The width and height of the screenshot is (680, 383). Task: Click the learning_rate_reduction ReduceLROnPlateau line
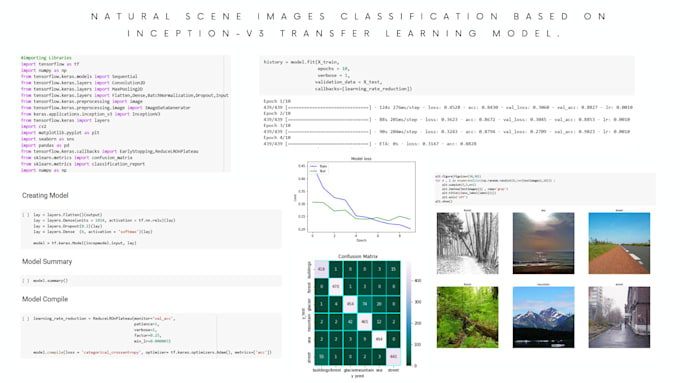tap(104, 318)
